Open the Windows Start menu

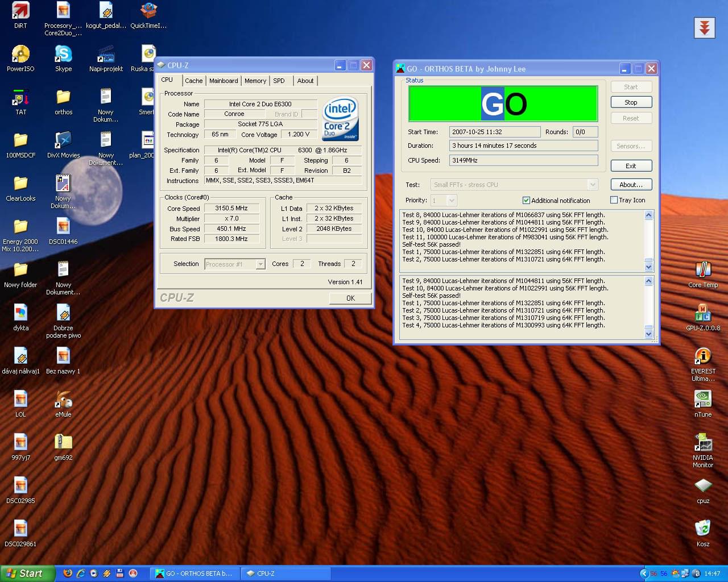[28, 573]
